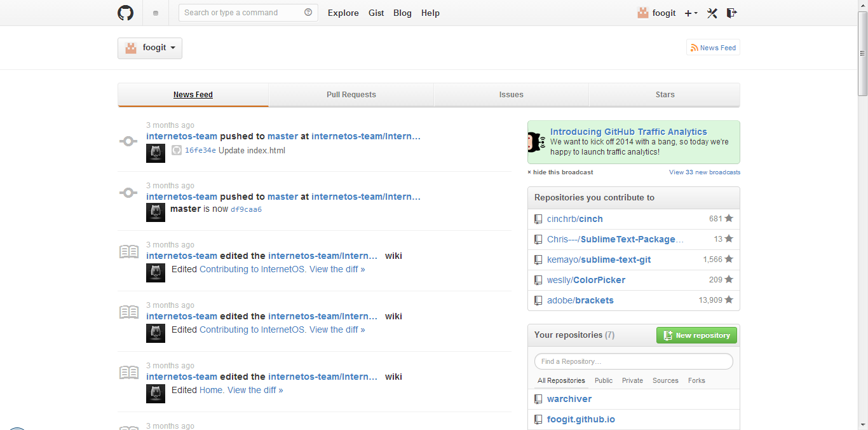This screenshot has width=868, height=430.
Task: Click the GitHub Octocat logo
Action: [126, 13]
